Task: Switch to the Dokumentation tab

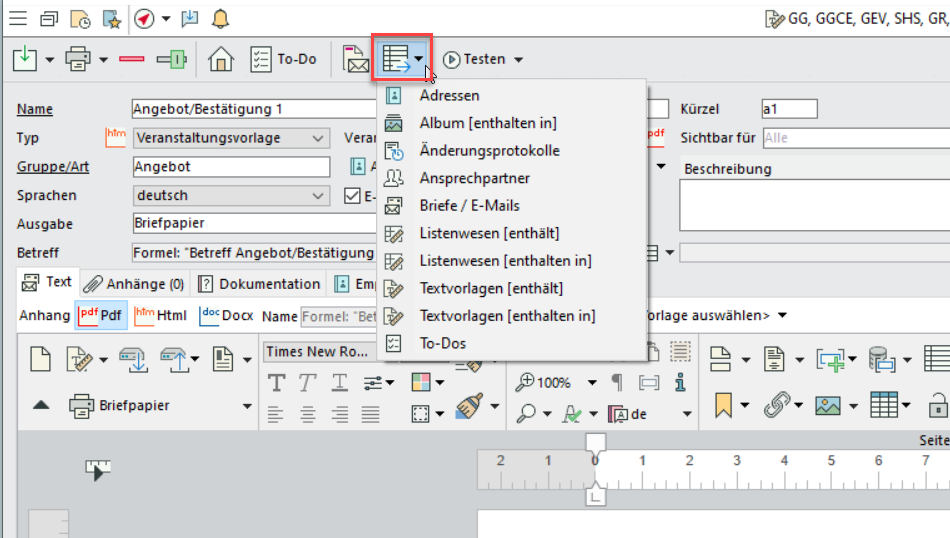Action: (260, 284)
